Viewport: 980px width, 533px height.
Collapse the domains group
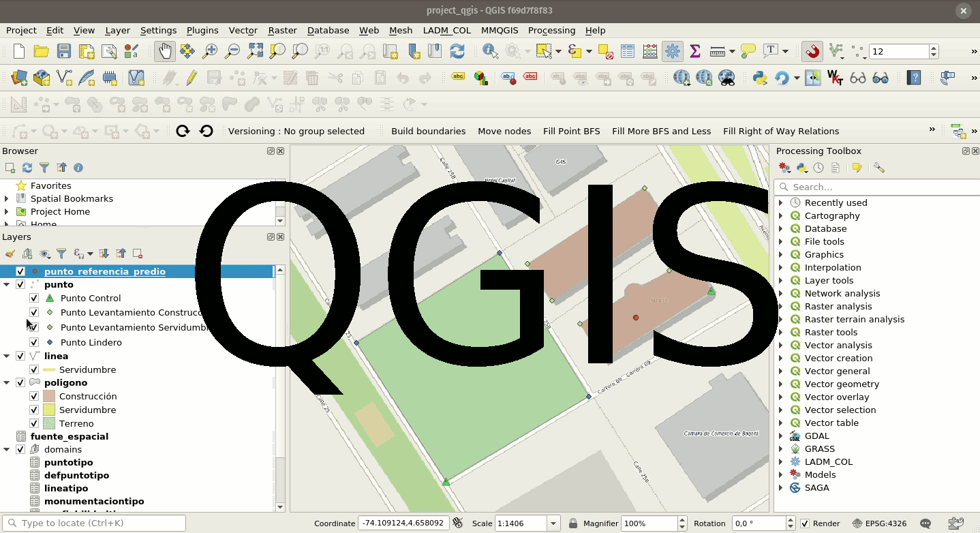[x=7, y=449]
